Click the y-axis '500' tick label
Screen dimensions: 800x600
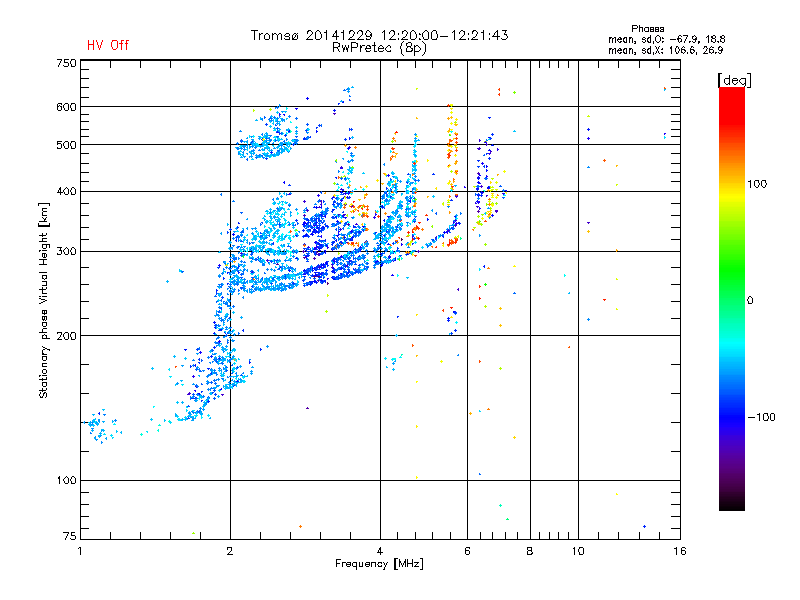[66, 145]
